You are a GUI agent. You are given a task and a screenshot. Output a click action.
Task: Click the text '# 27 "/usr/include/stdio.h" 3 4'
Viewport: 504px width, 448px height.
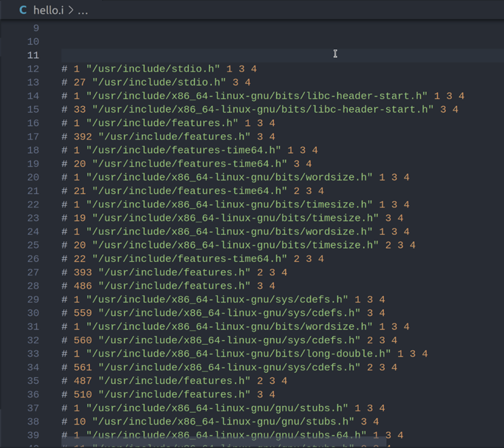point(156,83)
